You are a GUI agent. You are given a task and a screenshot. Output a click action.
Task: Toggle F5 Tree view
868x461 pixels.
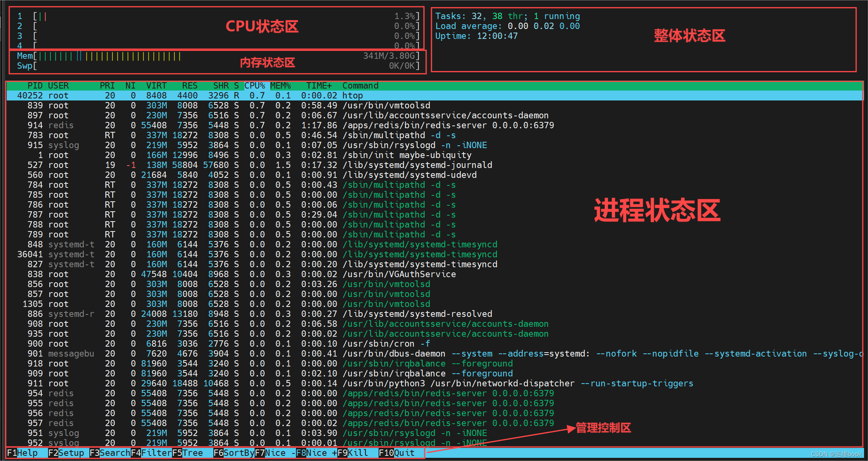188,453
